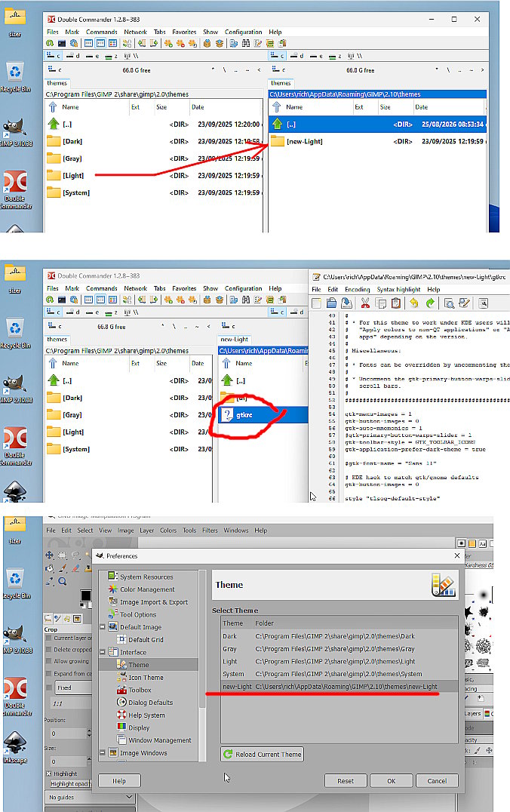Image resolution: width=510 pixels, height=812 pixels.
Task: Click the Undo arrow in the gtkrc editor toolbar
Action: [x=413, y=303]
